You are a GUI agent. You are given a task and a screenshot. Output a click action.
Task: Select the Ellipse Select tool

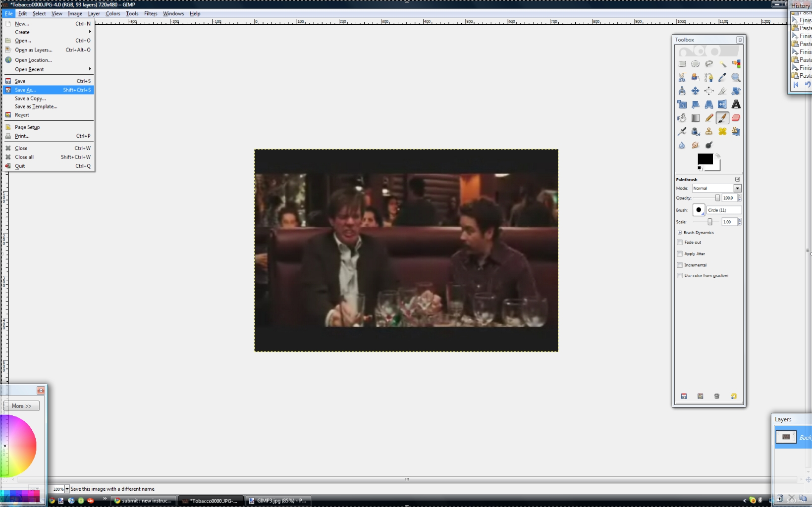[696, 64]
